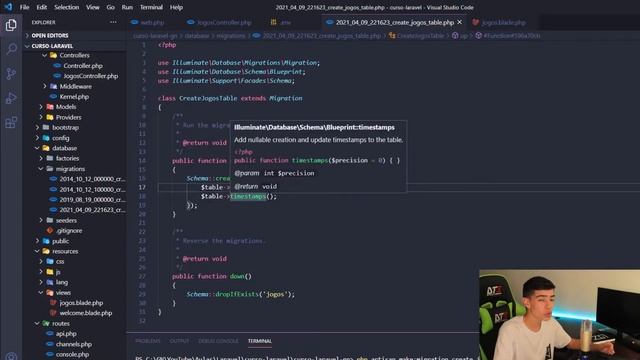
Task: Switch to the Output panel tab
Action: [179, 341]
